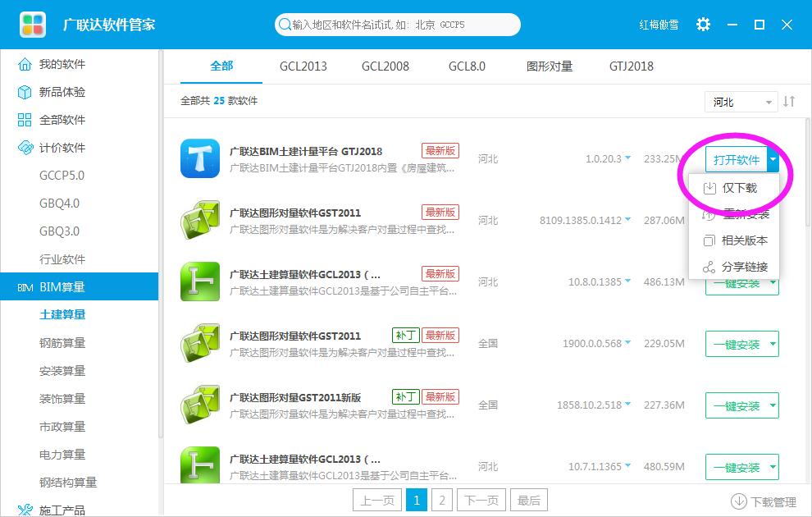Switch to the GCL2013 tab
Image resolution: width=812 pixels, height=517 pixels.
pos(303,66)
